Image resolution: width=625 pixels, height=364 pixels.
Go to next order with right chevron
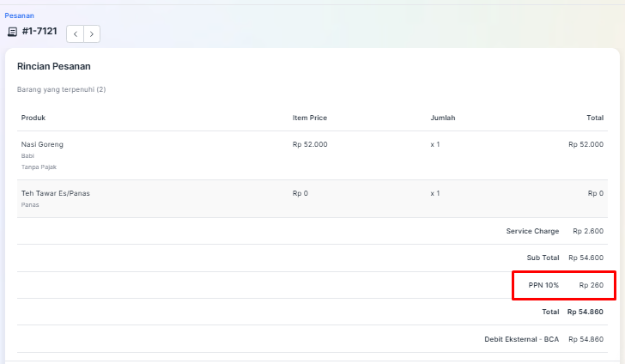coord(91,33)
